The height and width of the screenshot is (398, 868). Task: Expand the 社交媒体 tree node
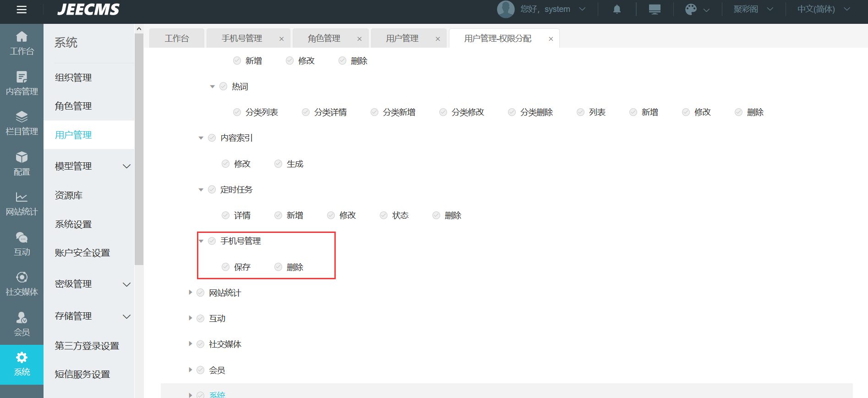point(190,344)
